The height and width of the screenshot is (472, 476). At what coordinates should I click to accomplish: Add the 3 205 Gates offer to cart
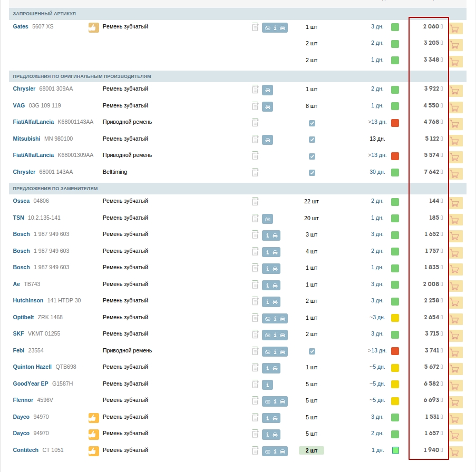pyautogui.click(x=455, y=45)
